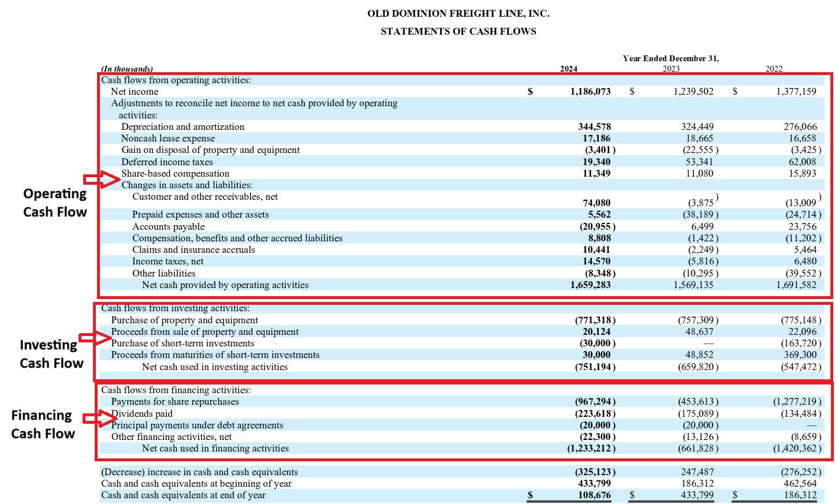This screenshot has width=835, height=504.
Task: Click the Dividends paid row label
Action: 142,413
